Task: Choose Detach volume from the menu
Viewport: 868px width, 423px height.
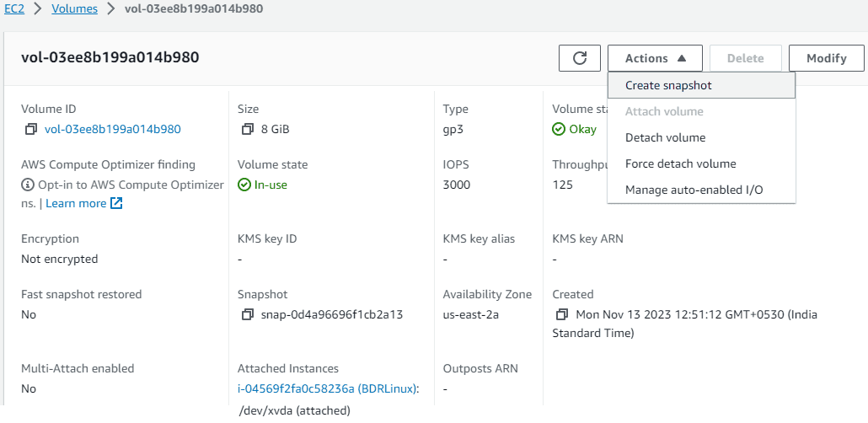Action: [x=701, y=138]
